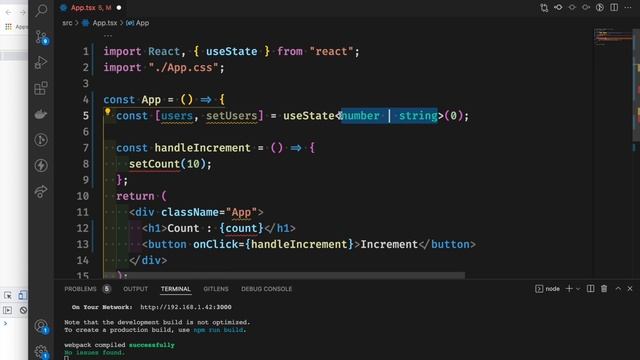
Task: Switch to the OUTPUT tab
Action: click(x=136, y=289)
